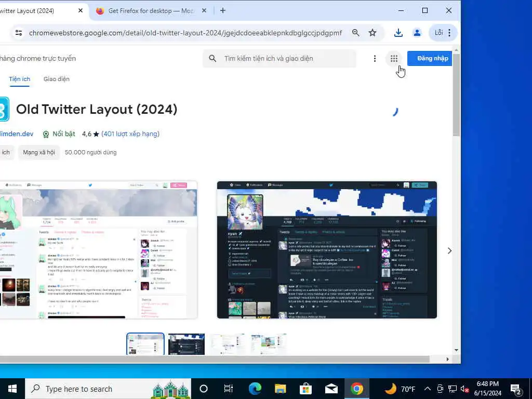Click the Mạng xã hội category chip
The image size is (532, 399).
tap(39, 152)
